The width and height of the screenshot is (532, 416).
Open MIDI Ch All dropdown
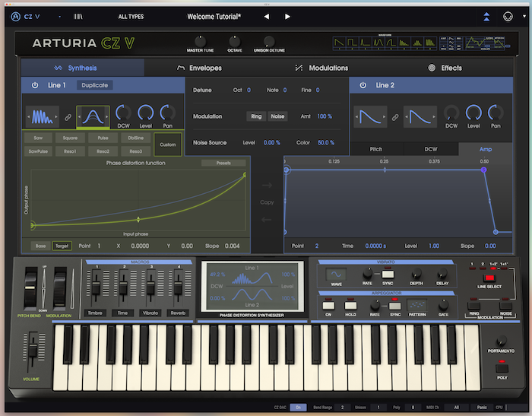[x=456, y=407]
